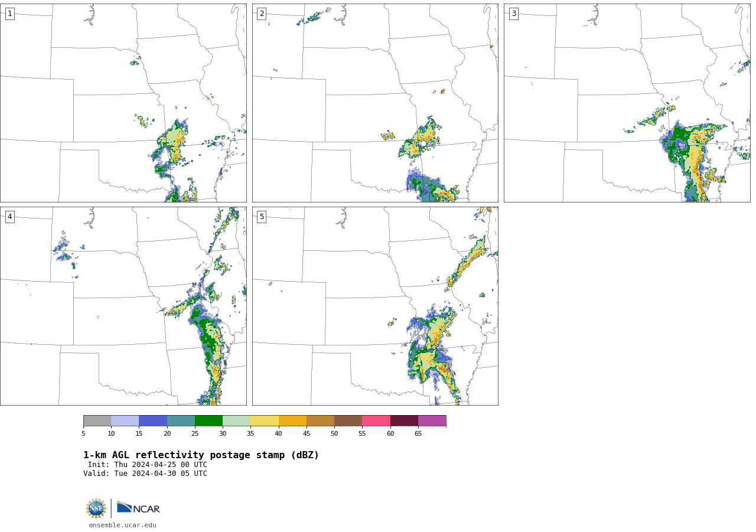This screenshot has width=756, height=532.
Task: Click the number 1 panel label
Action: click(x=9, y=14)
